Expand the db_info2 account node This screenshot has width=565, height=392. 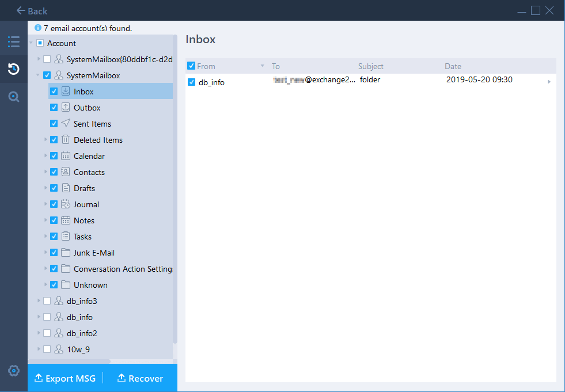39,333
